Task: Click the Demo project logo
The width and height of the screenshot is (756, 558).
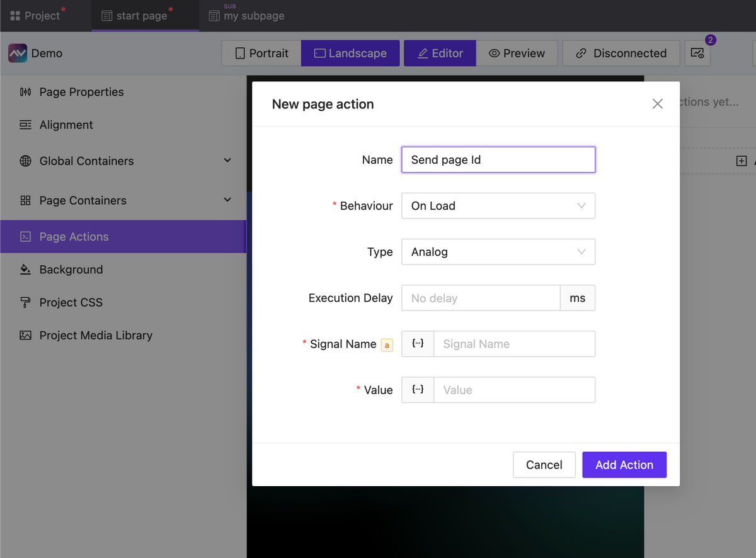Action: pos(16,53)
